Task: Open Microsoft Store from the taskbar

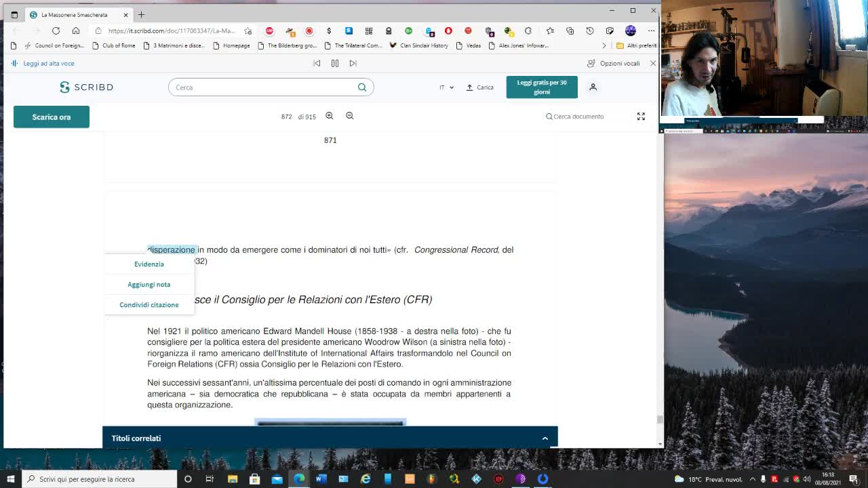Action: pyautogui.click(x=255, y=479)
